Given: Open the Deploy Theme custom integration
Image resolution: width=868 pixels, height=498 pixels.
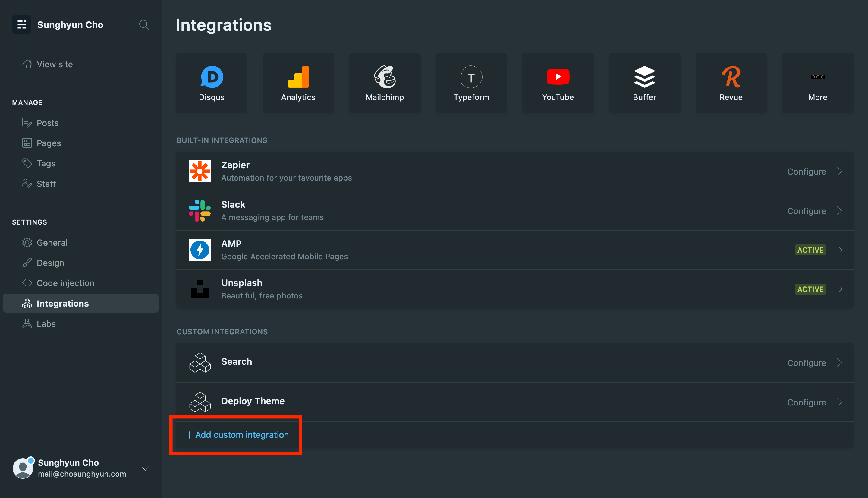Looking at the screenshot, I should 253,401.
